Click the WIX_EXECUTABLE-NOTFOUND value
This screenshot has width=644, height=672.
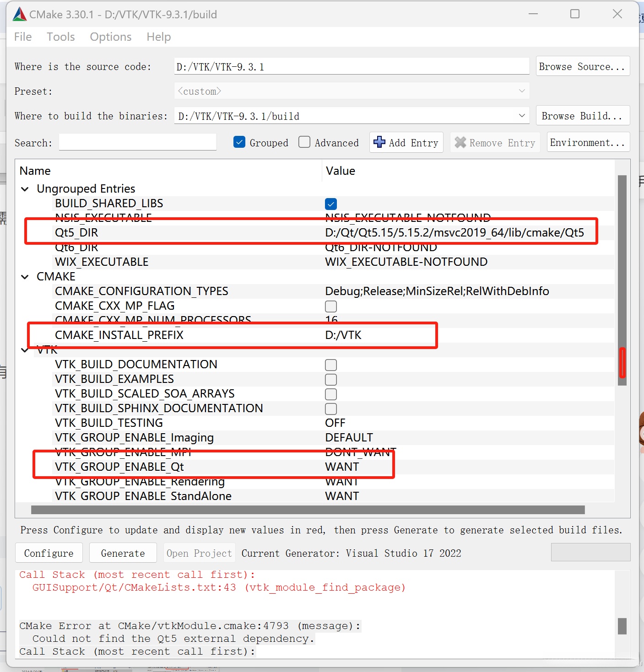click(406, 262)
